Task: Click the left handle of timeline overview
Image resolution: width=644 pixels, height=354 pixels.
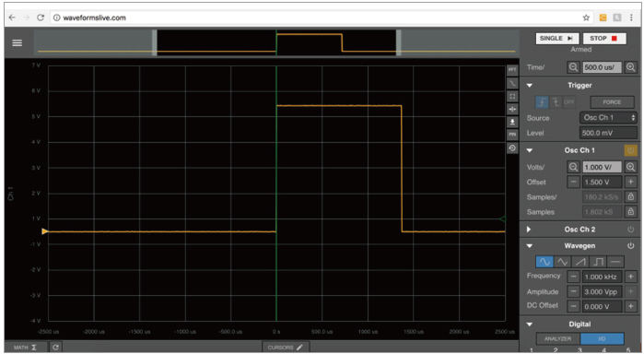Action: (x=155, y=42)
